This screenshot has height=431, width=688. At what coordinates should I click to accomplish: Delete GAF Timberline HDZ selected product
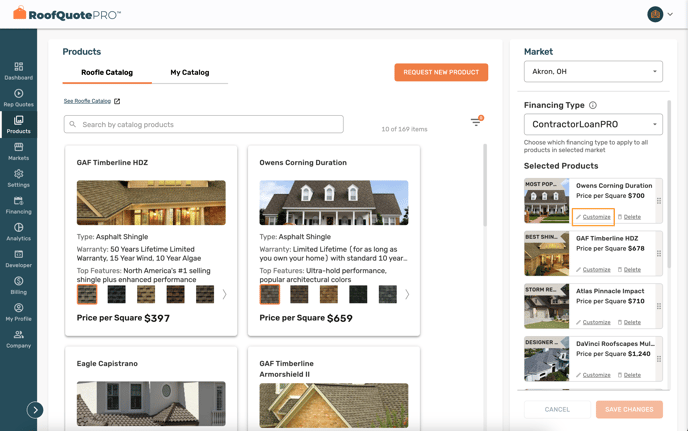629,269
